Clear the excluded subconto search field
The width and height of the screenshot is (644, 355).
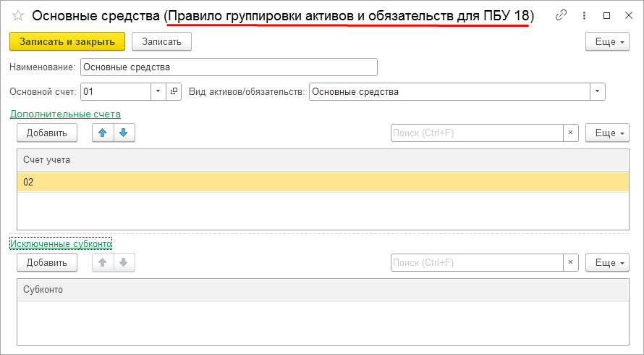571,262
